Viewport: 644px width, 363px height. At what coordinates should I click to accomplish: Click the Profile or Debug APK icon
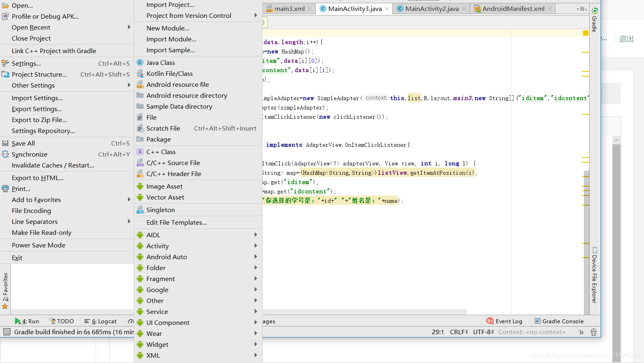point(5,16)
